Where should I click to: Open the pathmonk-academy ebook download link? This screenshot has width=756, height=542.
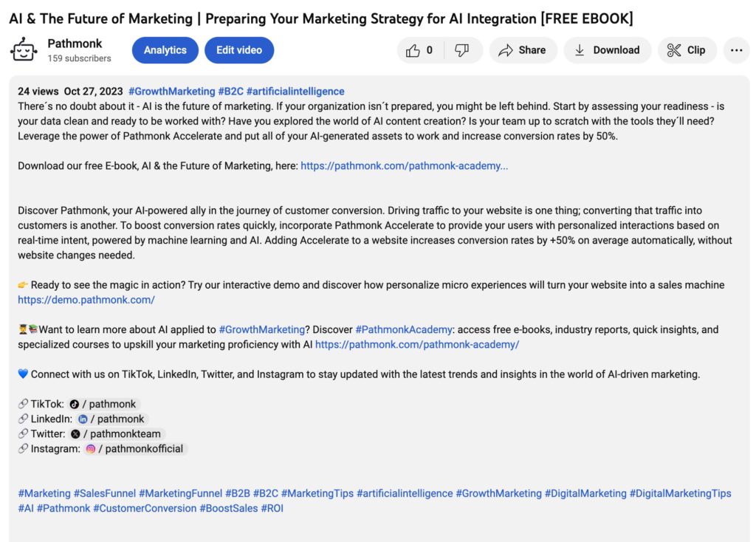pyautogui.click(x=404, y=165)
